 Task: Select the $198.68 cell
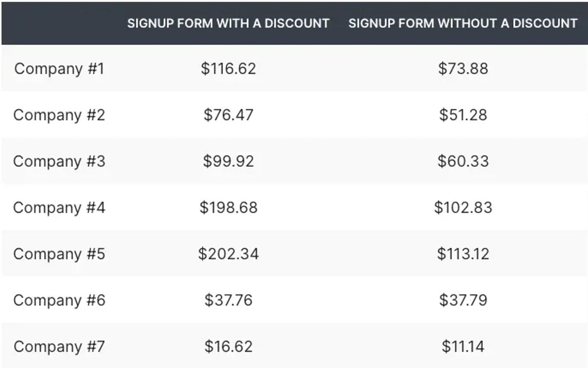click(x=228, y=208)
